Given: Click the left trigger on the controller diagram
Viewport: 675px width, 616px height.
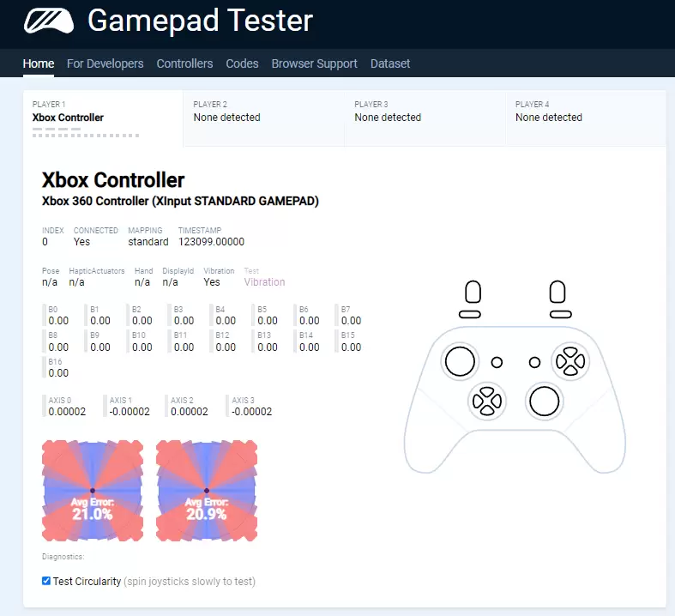Looking at the screenshot, I should click(x=473, y=293).
